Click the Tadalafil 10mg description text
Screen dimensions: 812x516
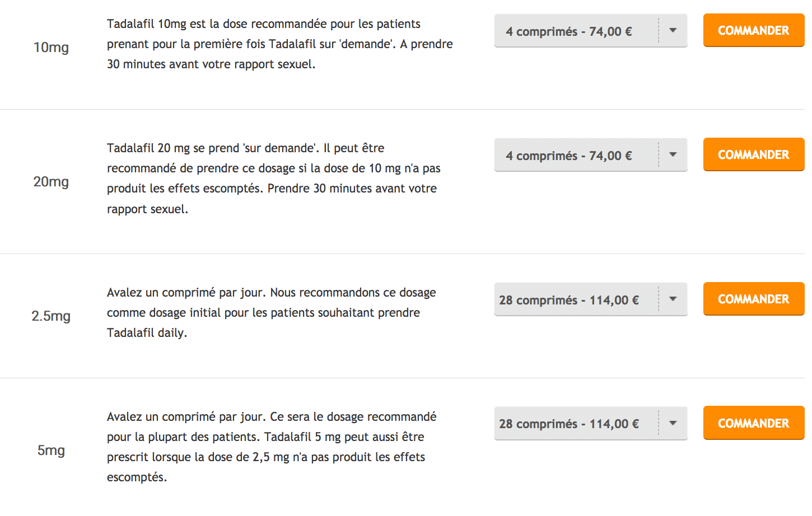tap(280, 44)
